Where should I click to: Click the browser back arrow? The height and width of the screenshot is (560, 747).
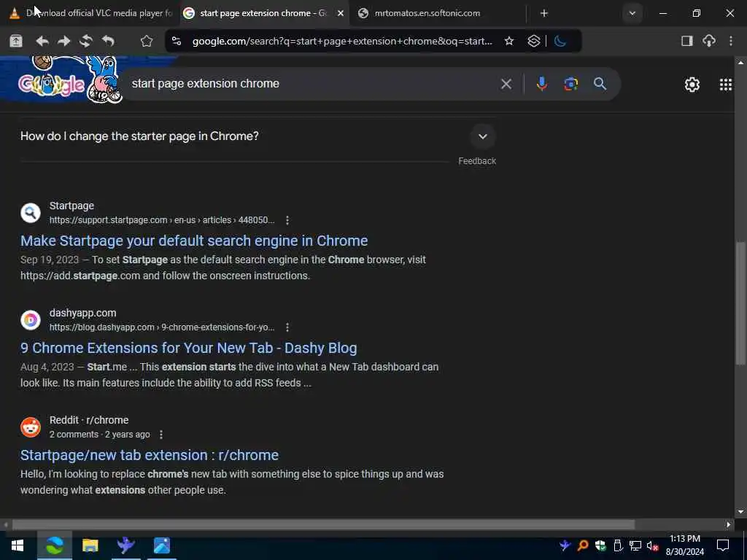click(x=42, y=41)
